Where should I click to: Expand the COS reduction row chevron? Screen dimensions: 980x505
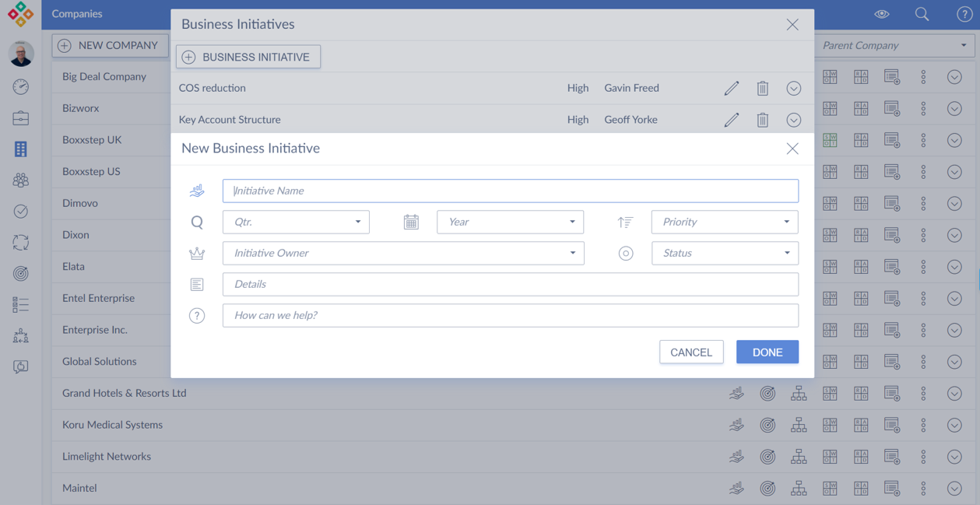pyautogui.click(x=793, y=89)
